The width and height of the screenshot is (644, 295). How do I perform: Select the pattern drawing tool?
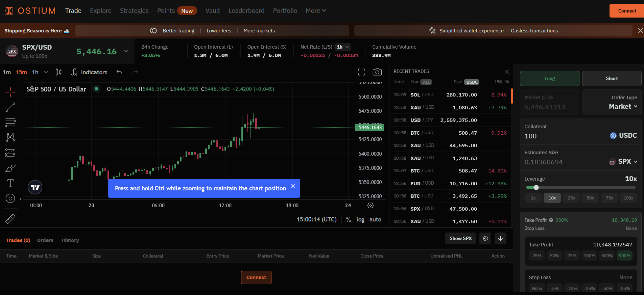(x=10, y=137)
